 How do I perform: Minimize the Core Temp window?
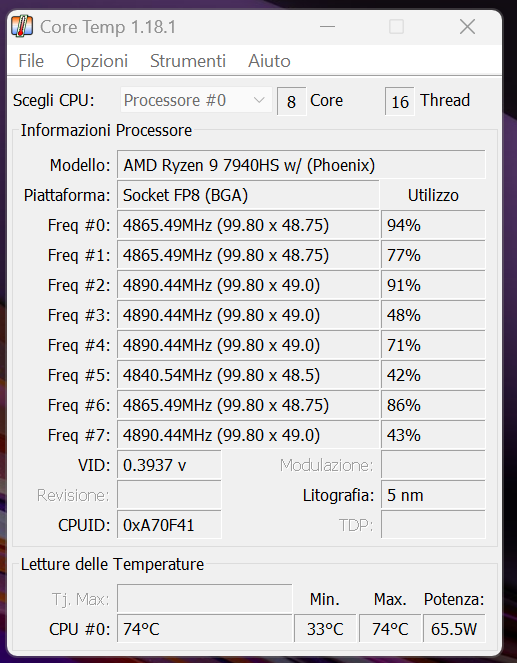(x=327, y=27)
